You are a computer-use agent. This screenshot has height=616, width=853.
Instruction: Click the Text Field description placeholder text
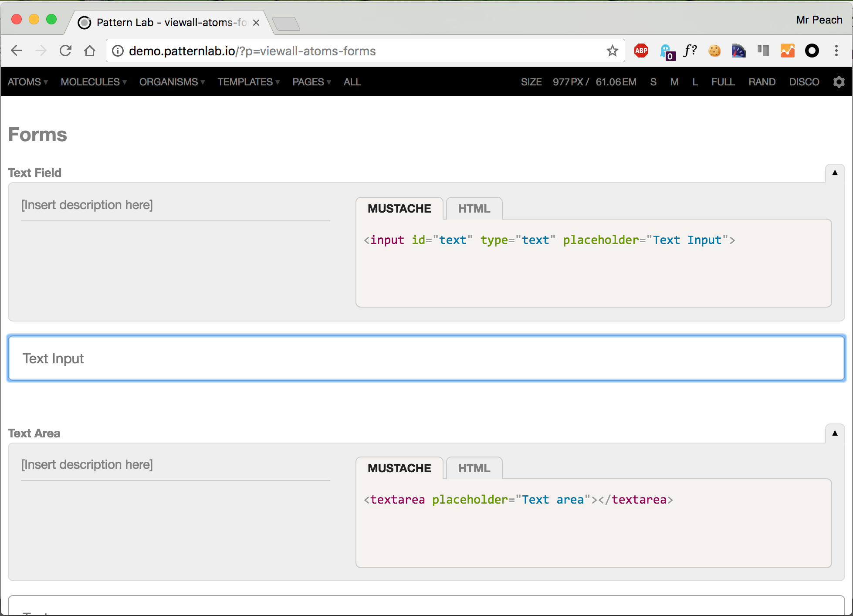87,205
